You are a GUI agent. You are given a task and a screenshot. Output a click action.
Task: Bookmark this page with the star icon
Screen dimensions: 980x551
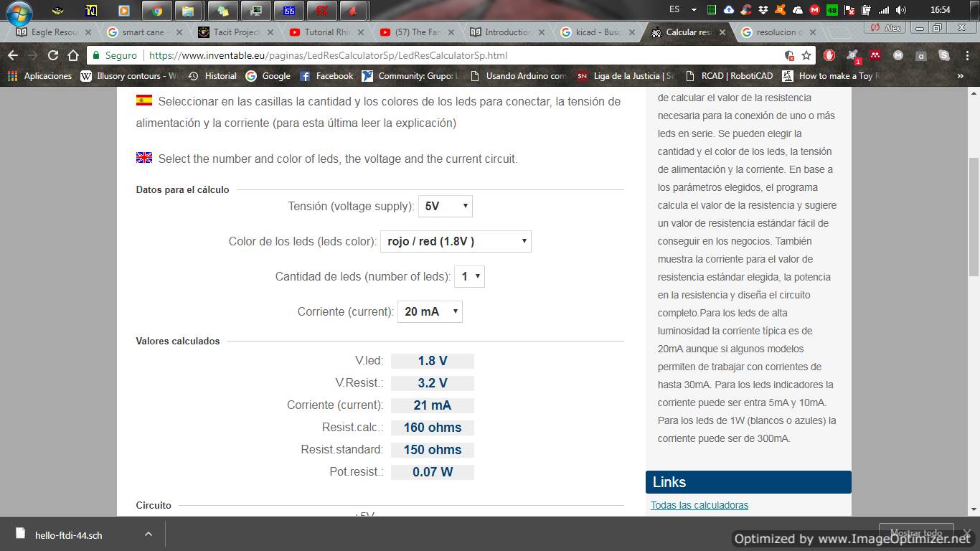[806, 55]
